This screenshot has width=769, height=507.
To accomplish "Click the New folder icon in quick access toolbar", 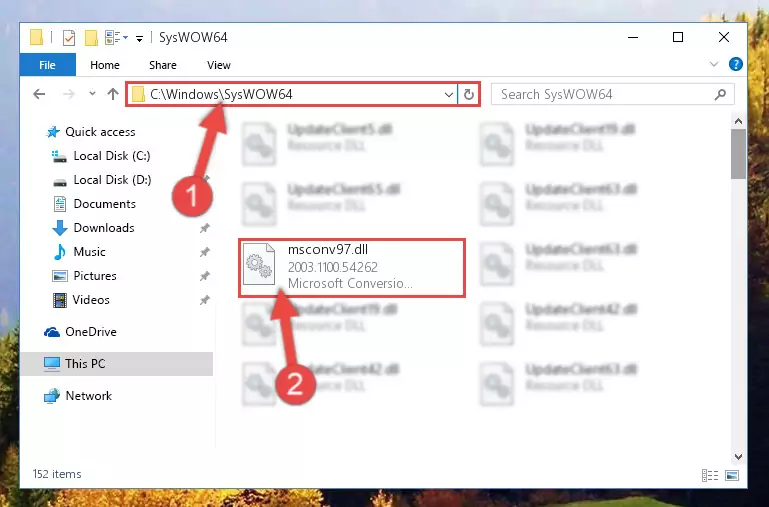I will pyautogui.click(x=91, y=38).
